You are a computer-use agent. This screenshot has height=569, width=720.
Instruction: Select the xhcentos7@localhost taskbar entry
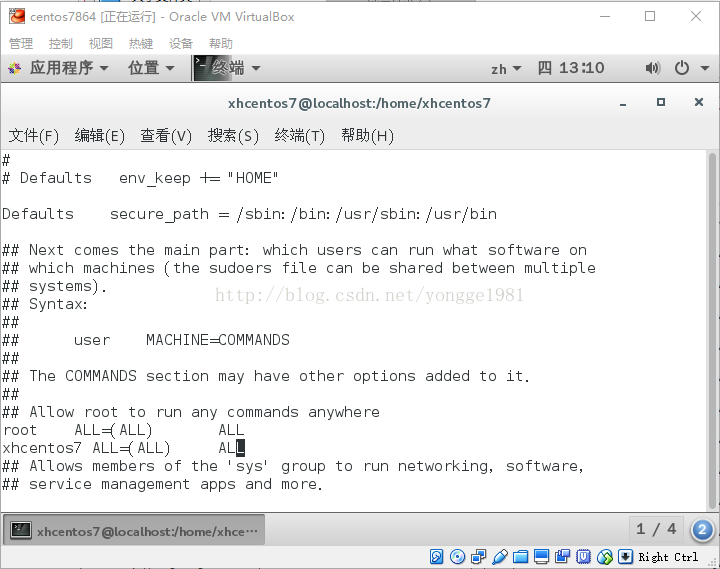(x=134, y=531)
